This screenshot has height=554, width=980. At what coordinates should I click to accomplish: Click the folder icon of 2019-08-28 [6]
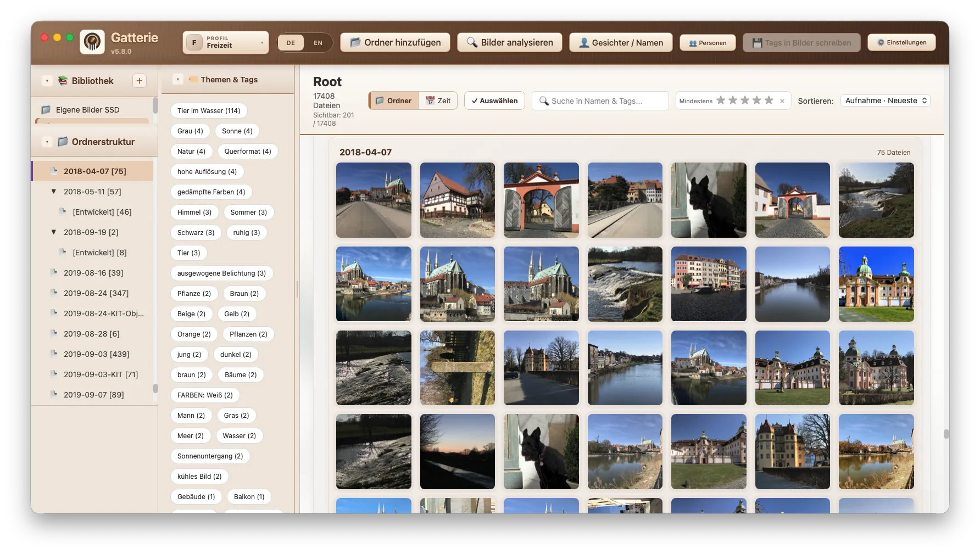coord(54,333)
